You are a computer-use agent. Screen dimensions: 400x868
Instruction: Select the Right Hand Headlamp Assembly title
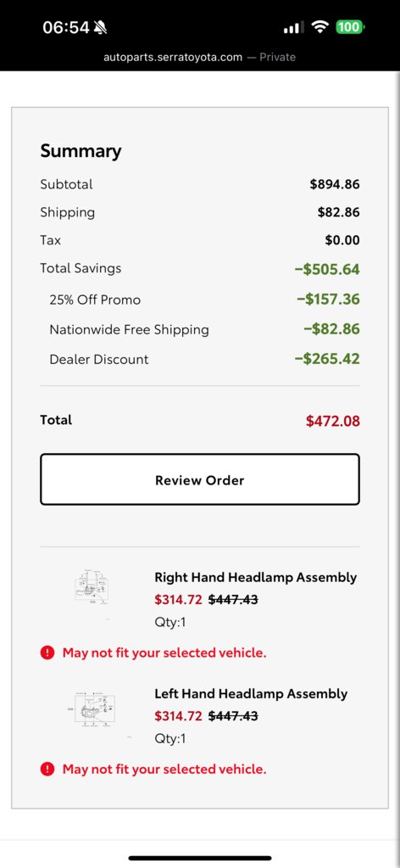[x=256, y=577]
